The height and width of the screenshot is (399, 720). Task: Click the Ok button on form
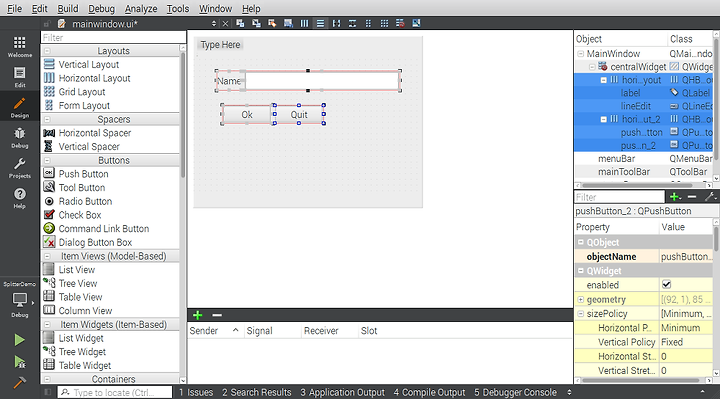click(247, 114)
